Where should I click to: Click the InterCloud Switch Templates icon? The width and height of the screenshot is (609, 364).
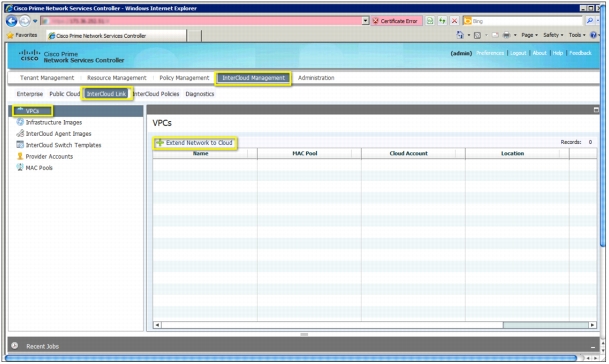(20, 145)
